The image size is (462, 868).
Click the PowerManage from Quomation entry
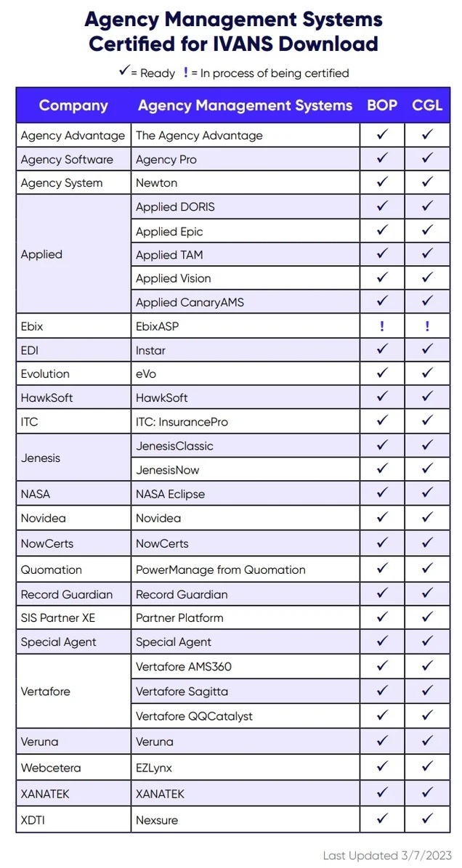[x=220, y=569]
